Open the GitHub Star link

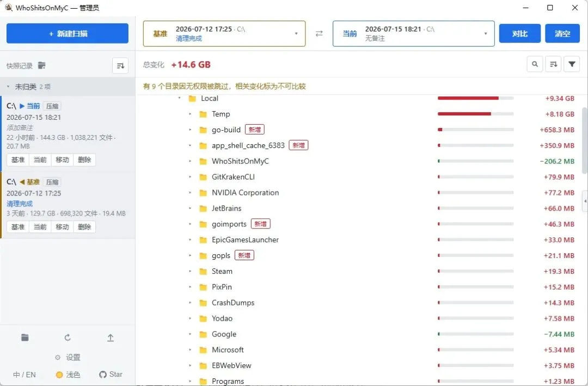point(111,375)
